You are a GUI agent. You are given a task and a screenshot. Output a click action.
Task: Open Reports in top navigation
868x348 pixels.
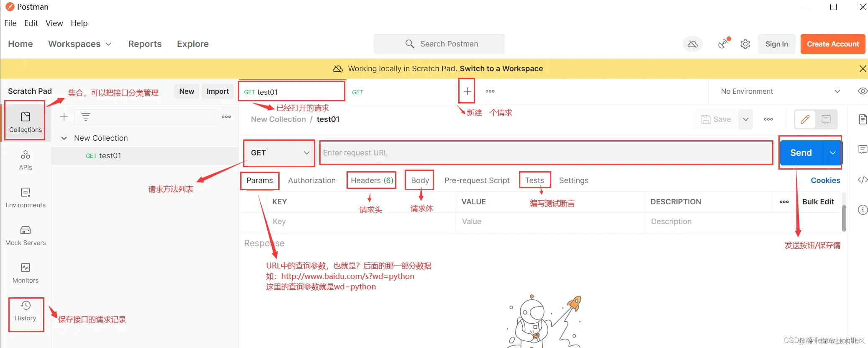tap(145, 44)
